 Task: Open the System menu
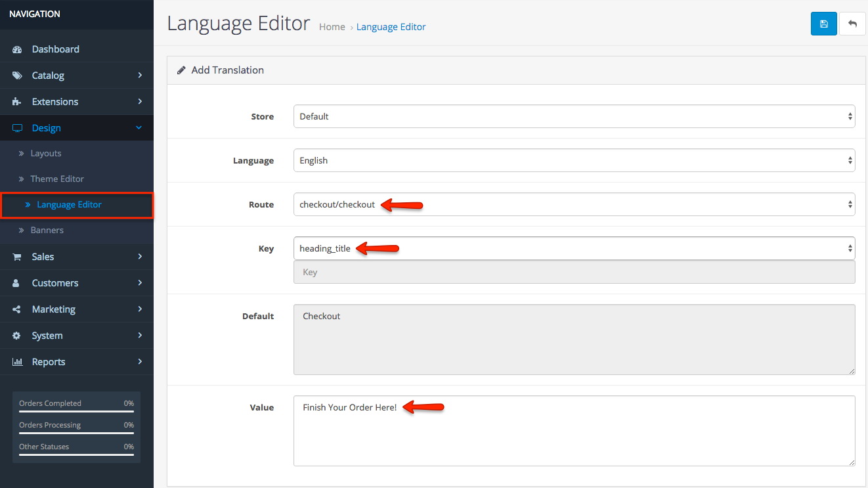click(x=77, y=336)
